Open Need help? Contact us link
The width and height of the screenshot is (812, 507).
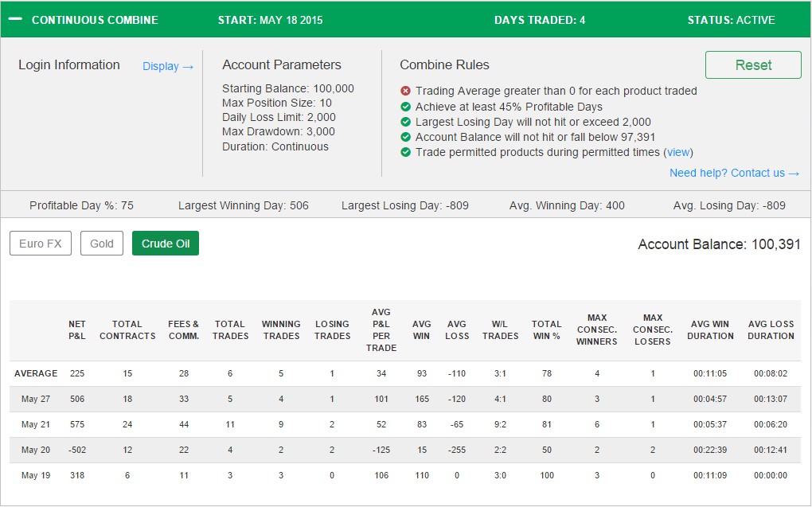coord(734,173)
